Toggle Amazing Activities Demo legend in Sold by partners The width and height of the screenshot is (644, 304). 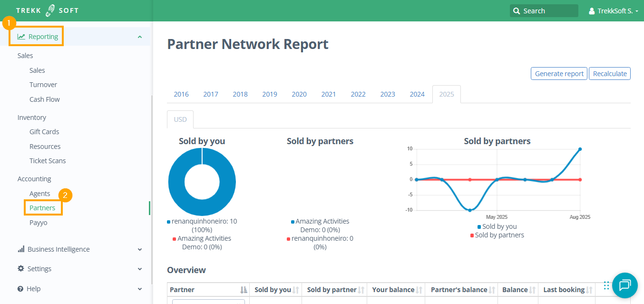point(320,226)
